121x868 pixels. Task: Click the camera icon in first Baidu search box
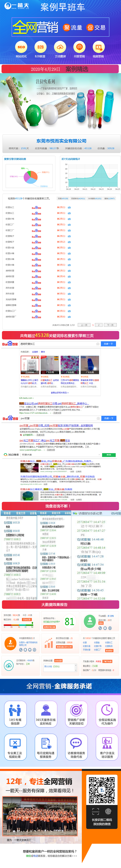[98, 344]
